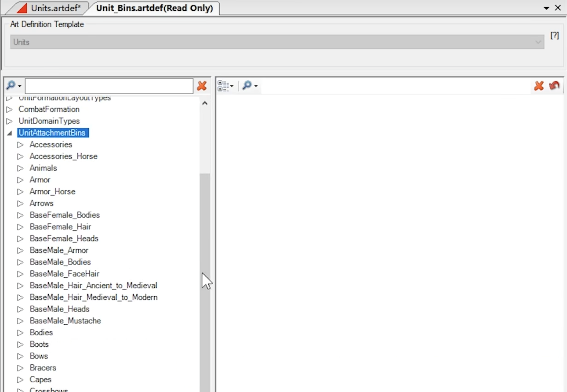
Task: Select the Armor_Horse tree item
Action: (x=52, y=192)
